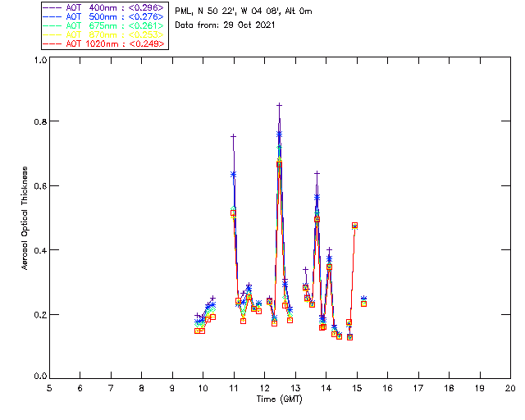Screen dimensions: 525x420
Task: Click the x-axis label 8
Action: pyautogui.click(x=142, y=388)
